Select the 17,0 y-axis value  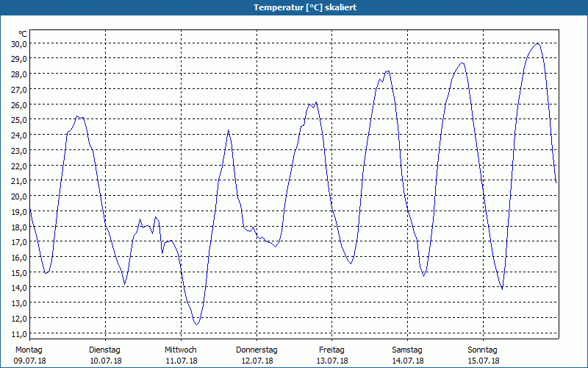click(x=19, y=242)
